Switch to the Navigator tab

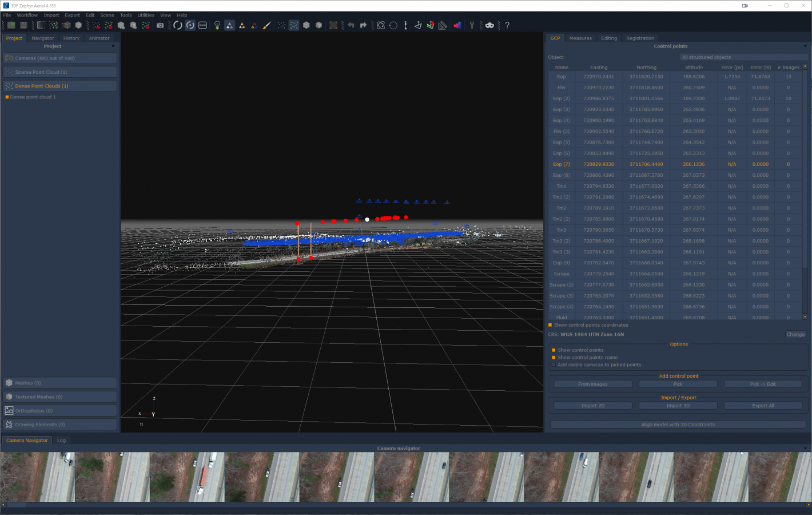click(43, 38)
